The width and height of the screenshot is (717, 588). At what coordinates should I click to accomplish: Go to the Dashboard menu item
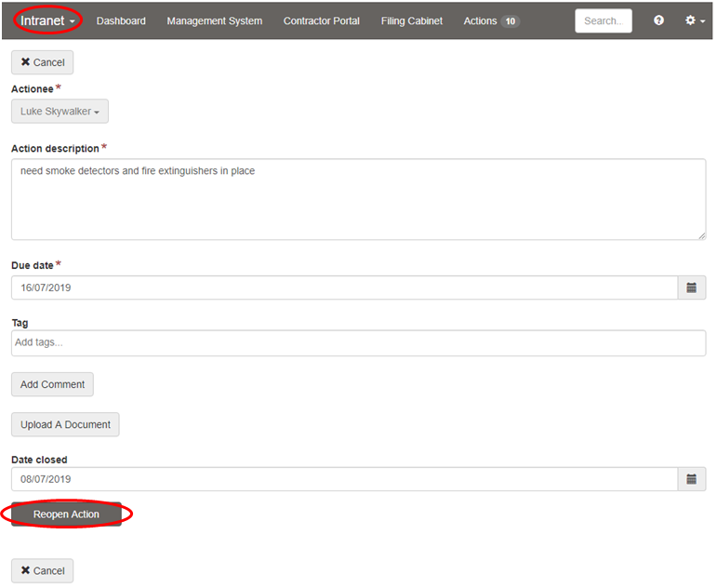tap(121, 21)
